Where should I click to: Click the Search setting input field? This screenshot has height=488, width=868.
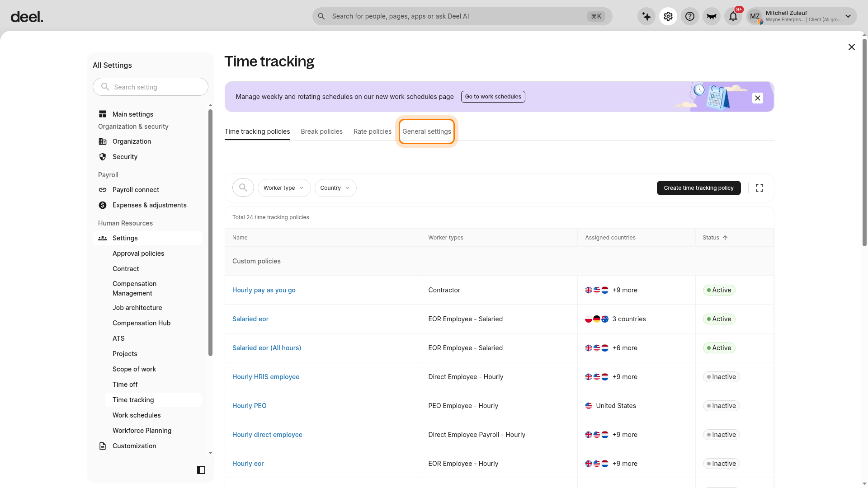(151, 87)
